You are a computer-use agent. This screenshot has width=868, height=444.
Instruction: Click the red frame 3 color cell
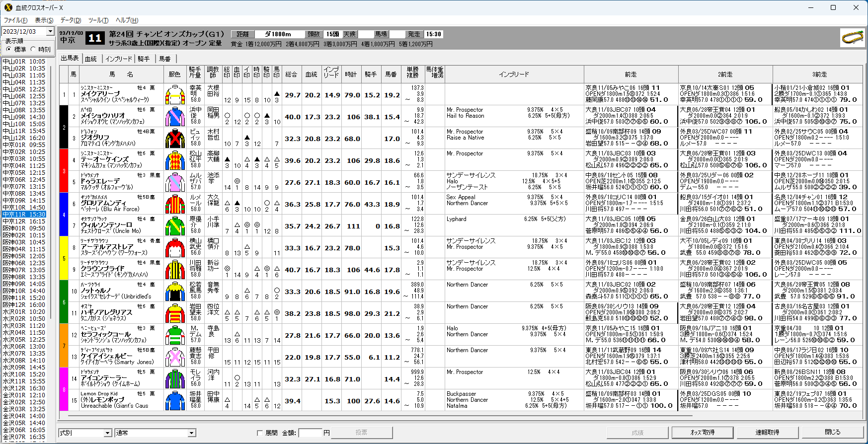pyautogui.click(x=64, y=171)
